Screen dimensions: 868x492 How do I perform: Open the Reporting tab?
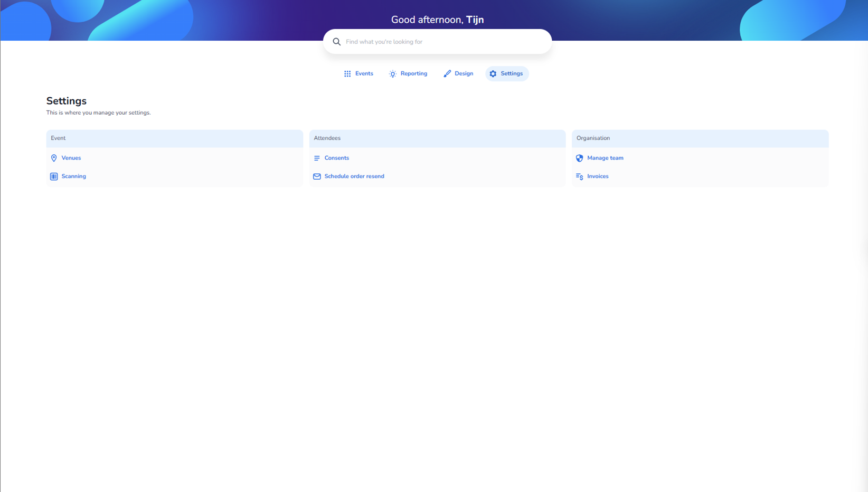[x=413, y=73]
